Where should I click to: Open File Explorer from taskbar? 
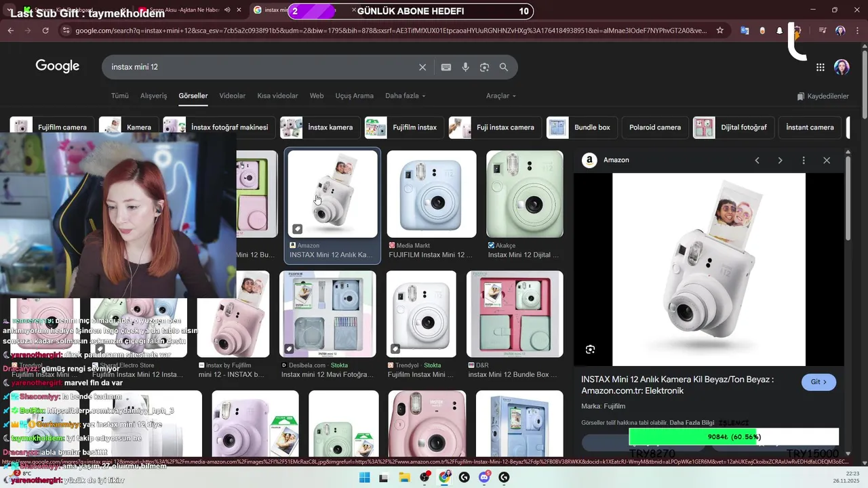pos(404,477)
